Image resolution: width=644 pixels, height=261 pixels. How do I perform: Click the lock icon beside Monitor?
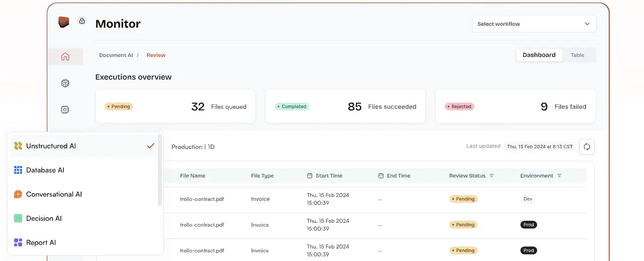pyautogui.click(x=82, y=21)
